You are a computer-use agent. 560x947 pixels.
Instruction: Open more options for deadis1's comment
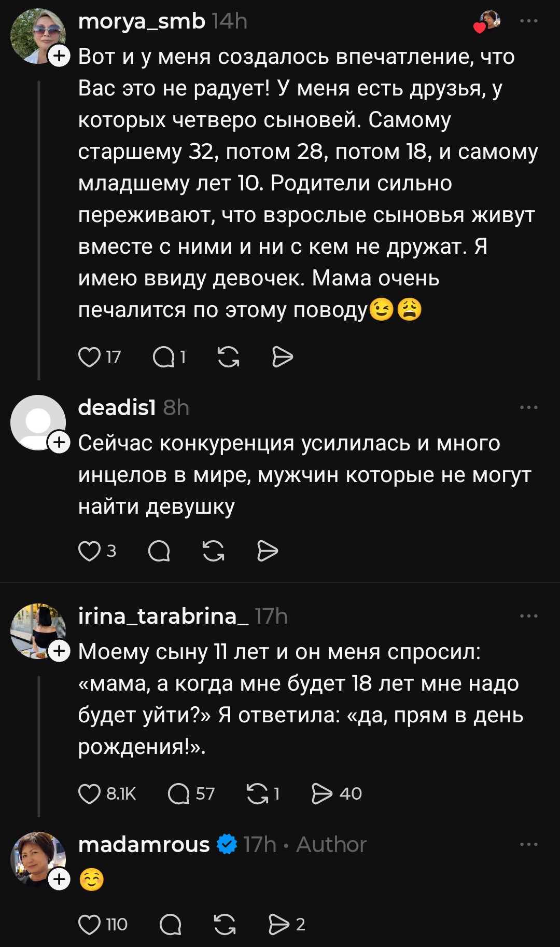pyautogui.click(x=528, y=408)
